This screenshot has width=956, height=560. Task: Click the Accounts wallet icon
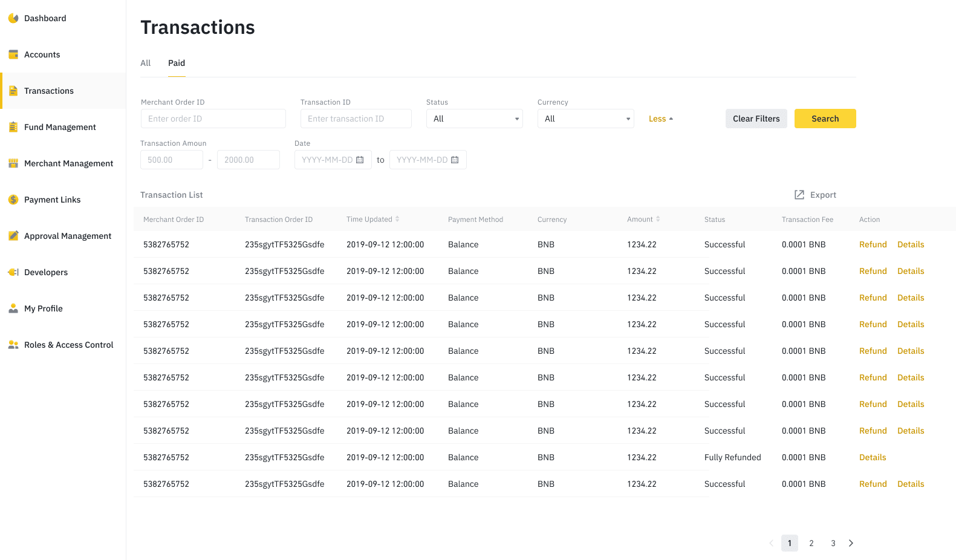13,54
